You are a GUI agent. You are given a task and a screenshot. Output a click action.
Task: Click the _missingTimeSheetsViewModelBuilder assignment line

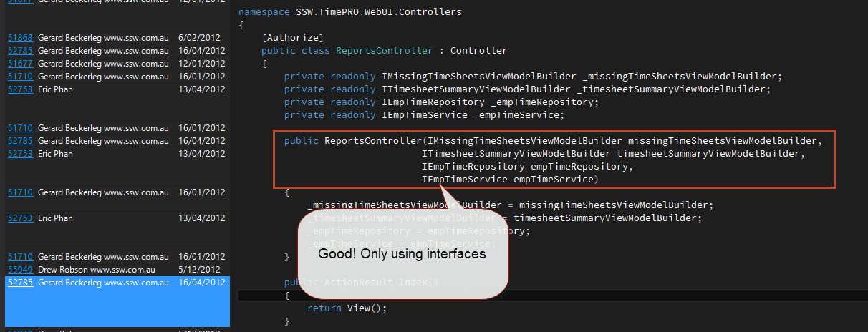point(510,205)
